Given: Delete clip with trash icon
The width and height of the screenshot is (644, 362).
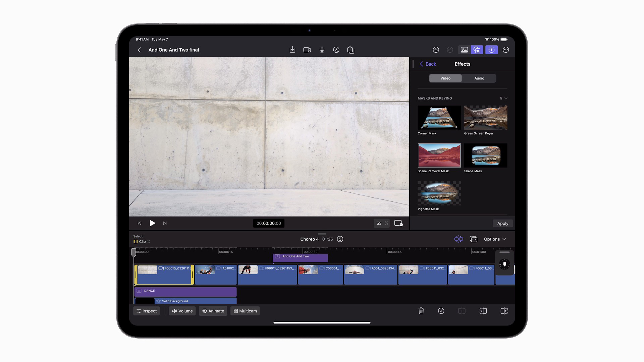Looking at the screenshot, I should (x=421, y=311).
